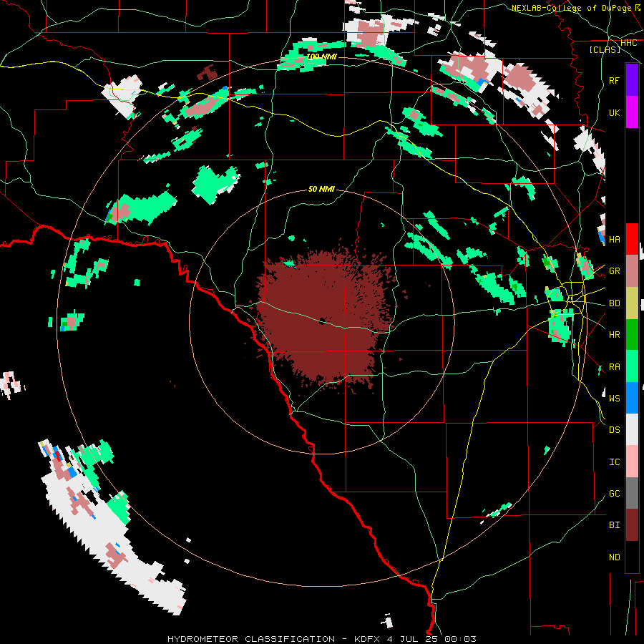
Task: Click the HR legend label
Action: click(x=615, y=335)
